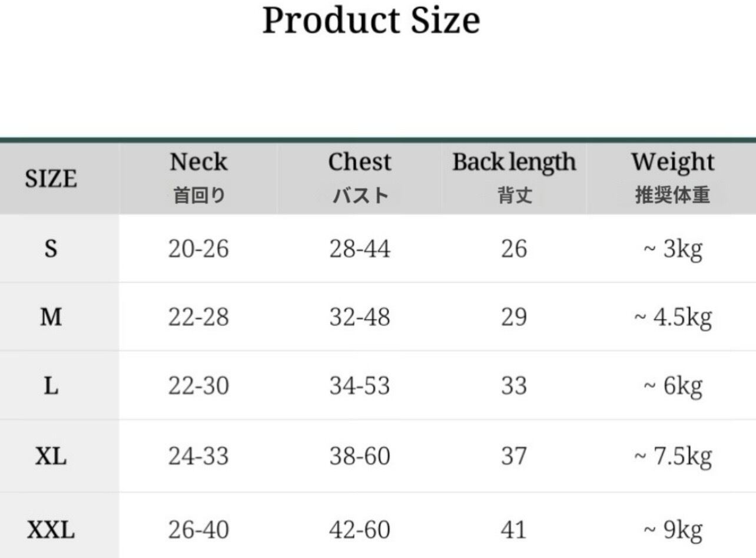Click the back length value 33
The width and height of the screenshot is (756, 558).
tap(514, 387)
